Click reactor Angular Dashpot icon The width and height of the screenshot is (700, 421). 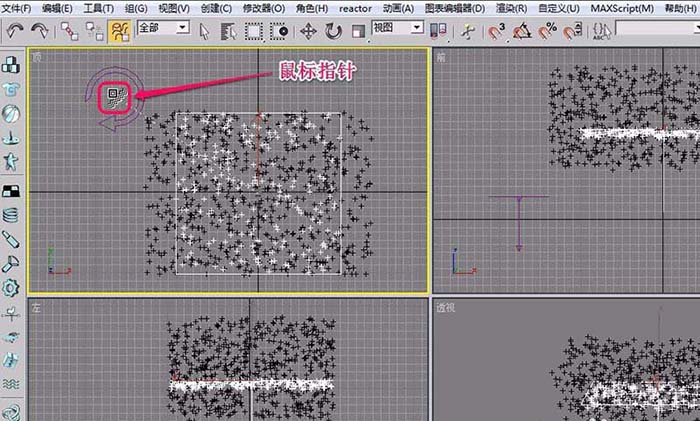point(11,264)
